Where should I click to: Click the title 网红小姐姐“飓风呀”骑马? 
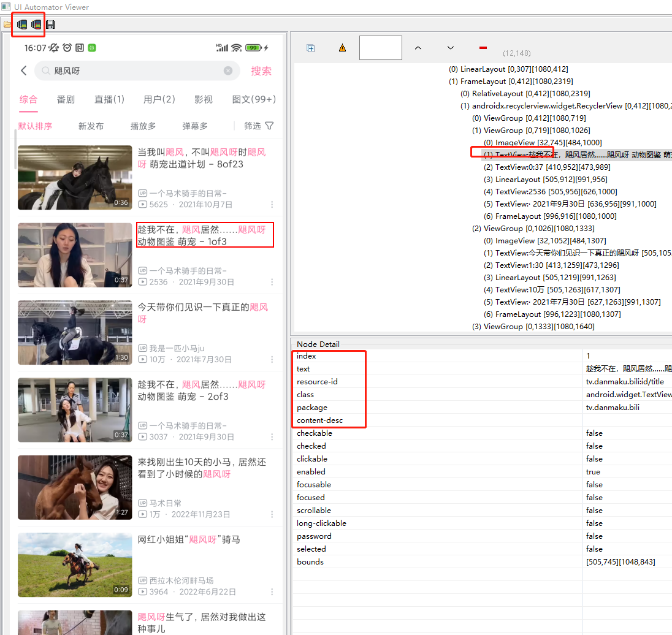click(x=189, y=539)
